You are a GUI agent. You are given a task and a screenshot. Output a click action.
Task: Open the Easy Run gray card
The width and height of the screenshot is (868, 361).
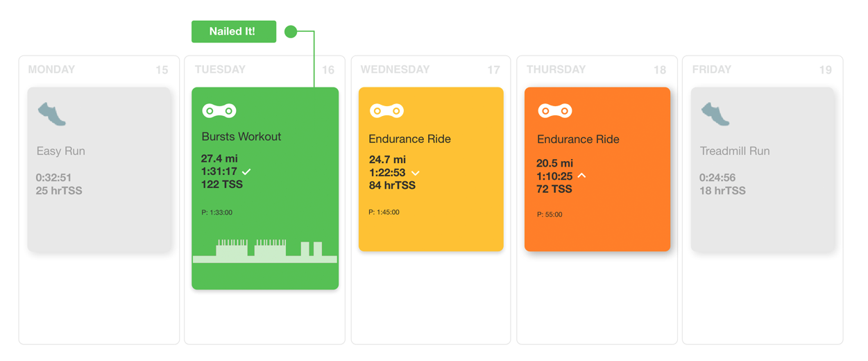(x=99, y=169)
